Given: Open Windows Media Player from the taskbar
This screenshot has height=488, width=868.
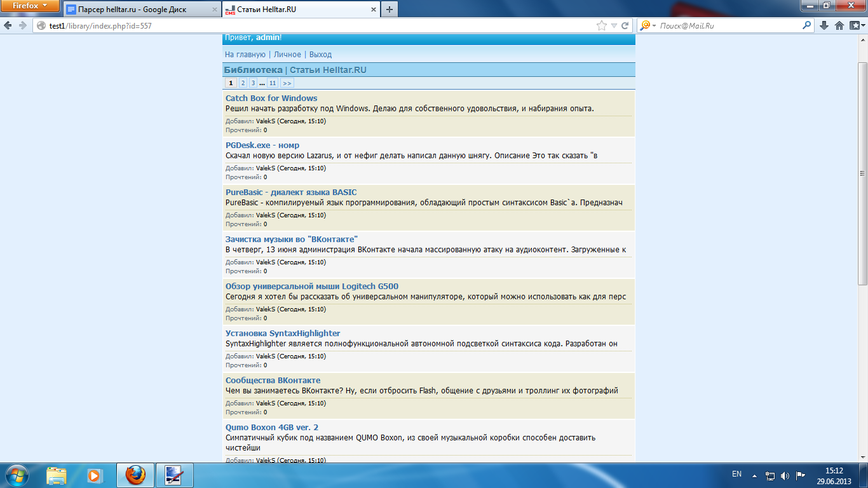Looking at the screenshot, I should click(94, 475).
